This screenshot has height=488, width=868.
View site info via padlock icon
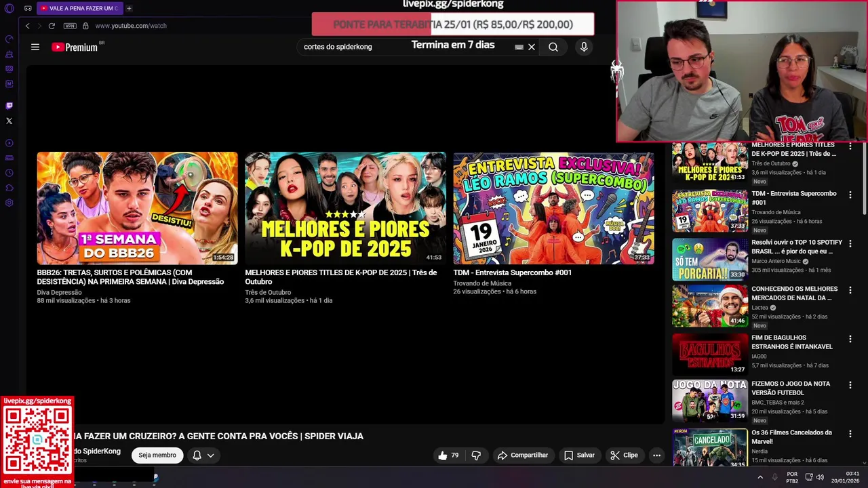click(x=85, y=26)
